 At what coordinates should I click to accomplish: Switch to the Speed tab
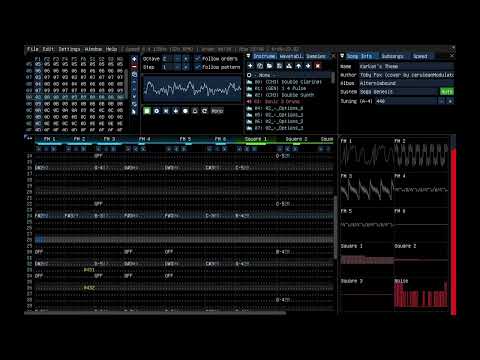point(420,56)
